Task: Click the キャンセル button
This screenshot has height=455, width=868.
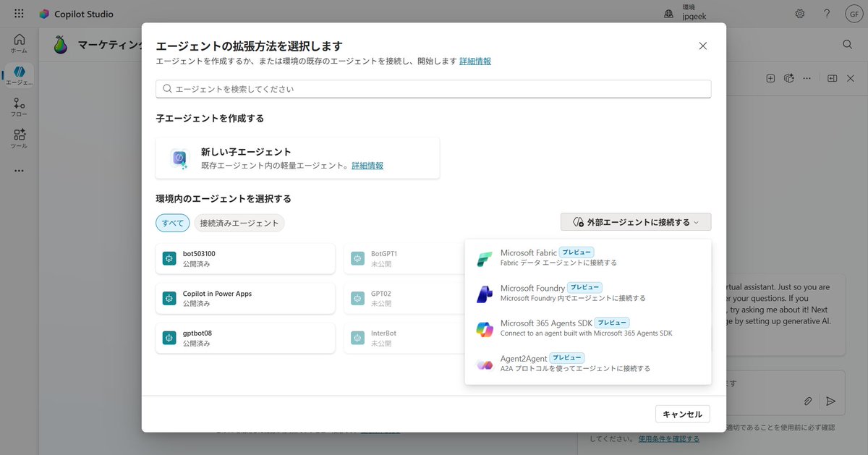Action: (683, 414)
